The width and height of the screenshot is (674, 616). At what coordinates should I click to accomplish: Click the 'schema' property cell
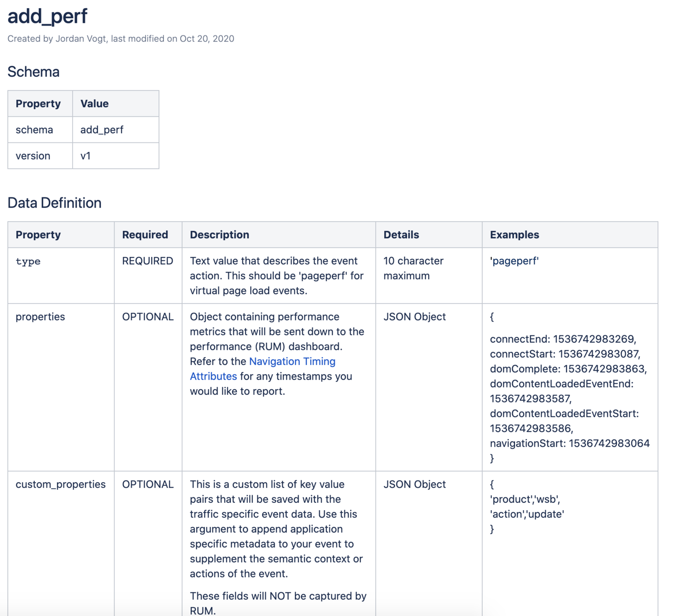(x=40, y=130)
